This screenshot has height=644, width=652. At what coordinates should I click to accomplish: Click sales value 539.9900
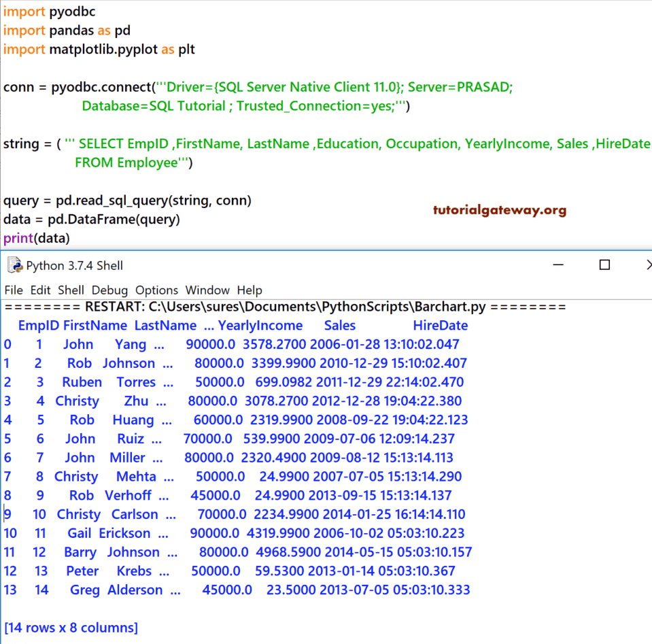click(271, 439)
